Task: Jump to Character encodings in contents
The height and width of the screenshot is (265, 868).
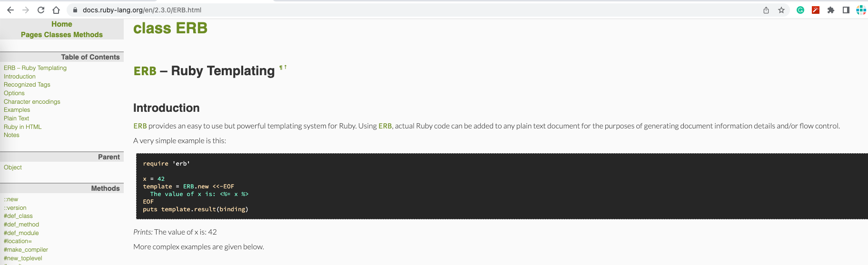Action: click(32, 102)
